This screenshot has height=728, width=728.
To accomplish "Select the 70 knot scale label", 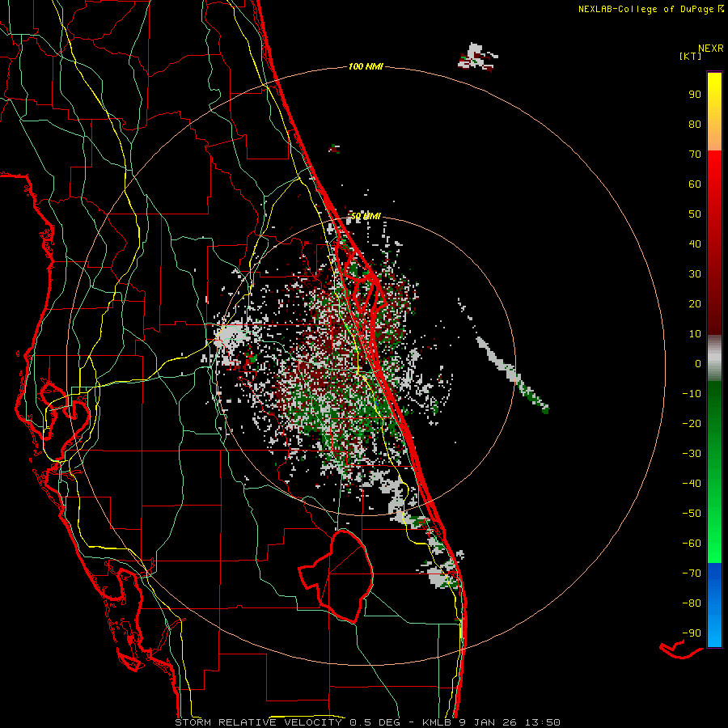I will [x=695, y=154].
